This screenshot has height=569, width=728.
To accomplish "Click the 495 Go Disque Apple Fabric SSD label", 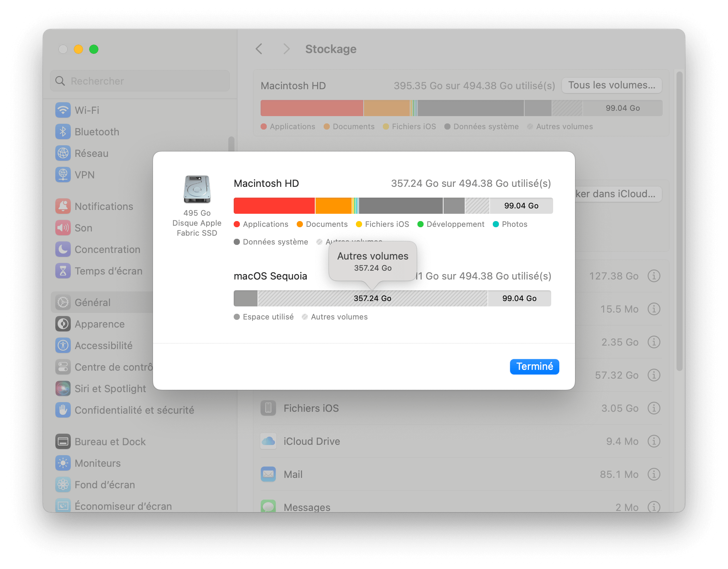I will 197,223.
